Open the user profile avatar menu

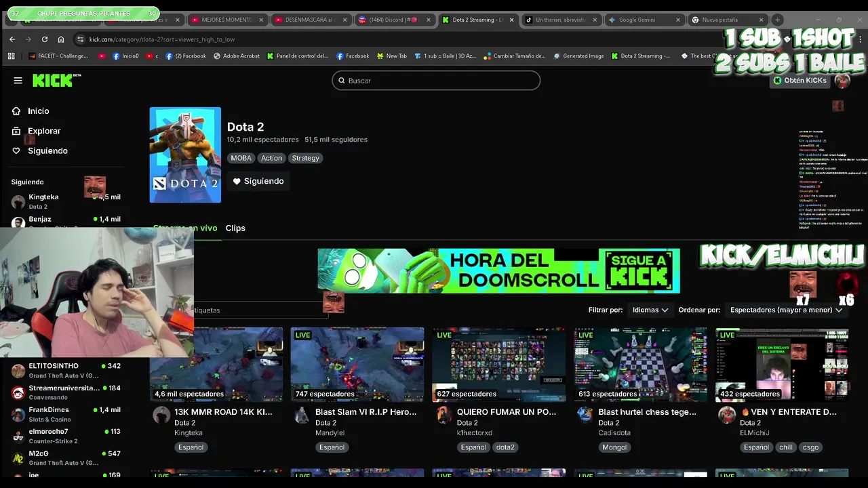coord(842,81)
